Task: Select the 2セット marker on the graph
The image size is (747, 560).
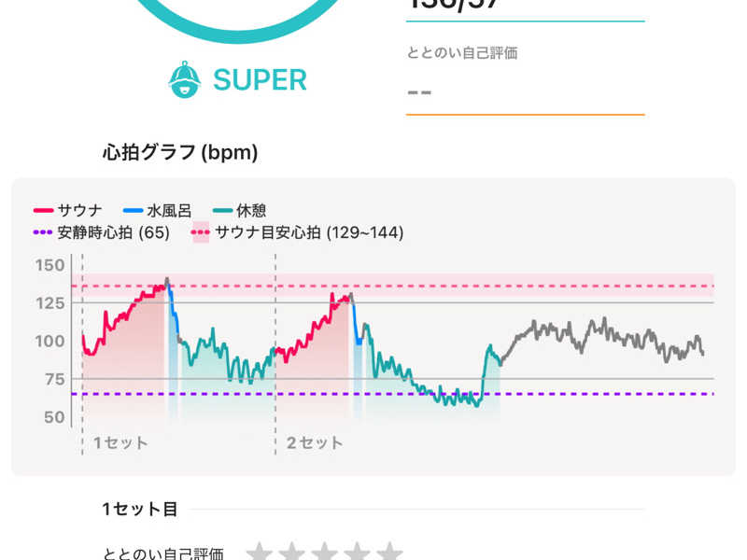Action: coord(315,442)
